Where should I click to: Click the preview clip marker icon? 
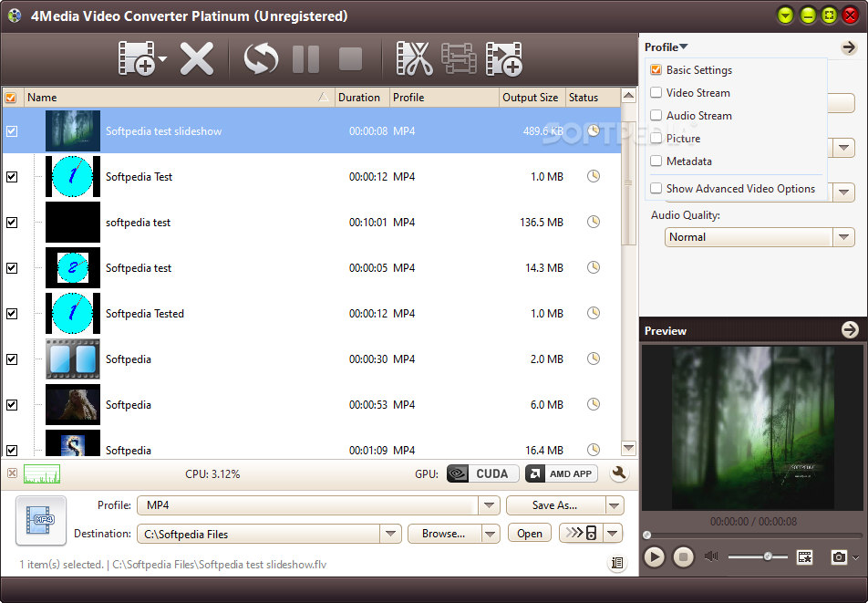804,557
